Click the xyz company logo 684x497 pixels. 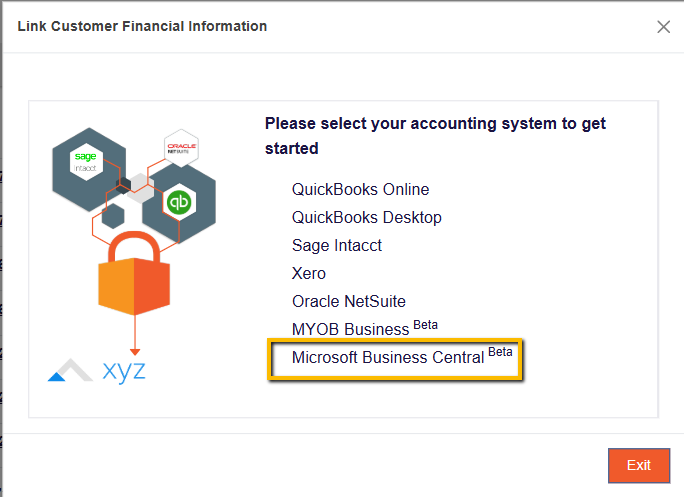coord(97,370)
